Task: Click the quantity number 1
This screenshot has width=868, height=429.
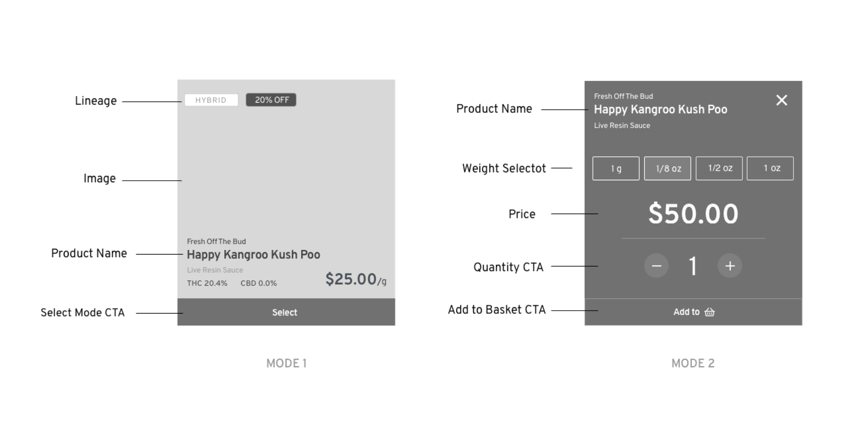Action: coord(693,266)
